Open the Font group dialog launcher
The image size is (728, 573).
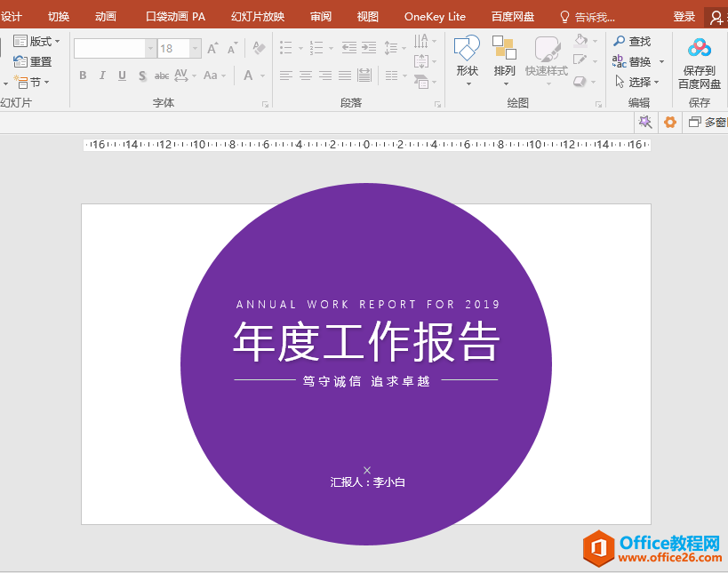(x=266, y=105)
